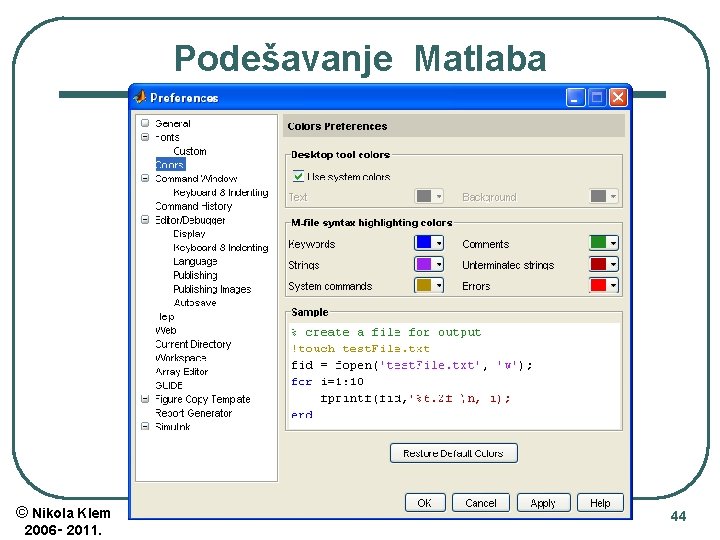Select Workspace in preferences tree
This screenshot has width=720, height=540.
(181, 358)
